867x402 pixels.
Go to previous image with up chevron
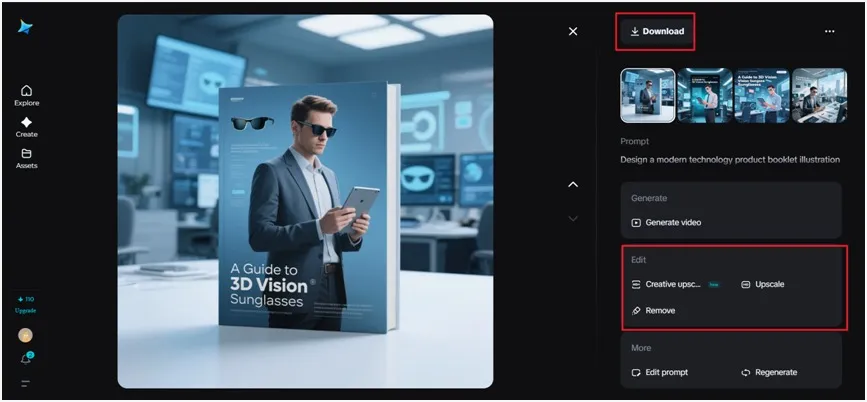pos(573,184)
